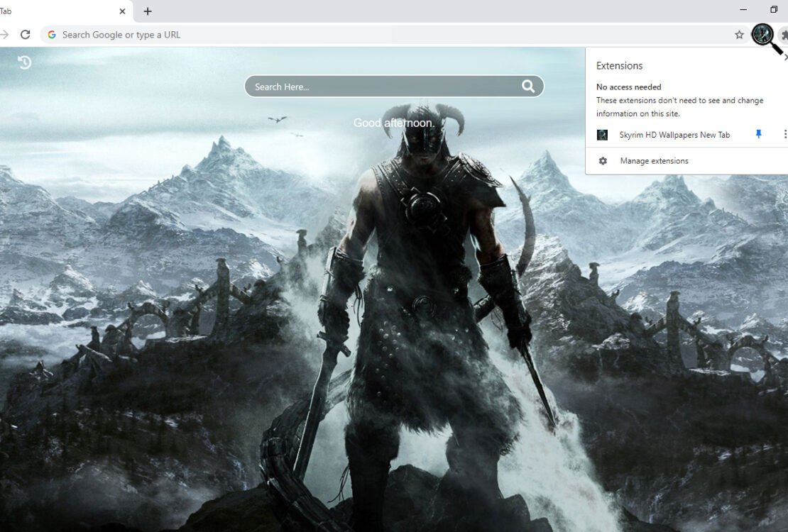Click the Skyrim extension thumbnail in the list
Image resolution: width=788 pixels, height=532 pixels.
pyautogui.click(x=602, y=135)
